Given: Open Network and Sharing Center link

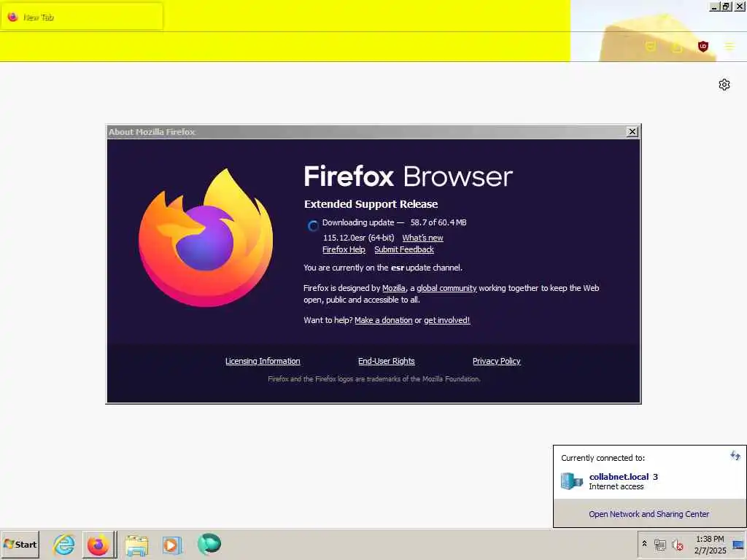Looking at the screenshot, I should coord(649,514).
